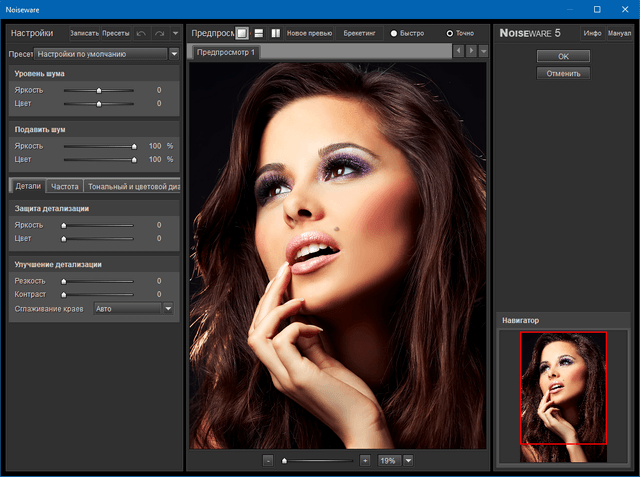Switch to horizontal split preview layout
The width and height of the screenshot is (640, 477).
coord(259,33)
